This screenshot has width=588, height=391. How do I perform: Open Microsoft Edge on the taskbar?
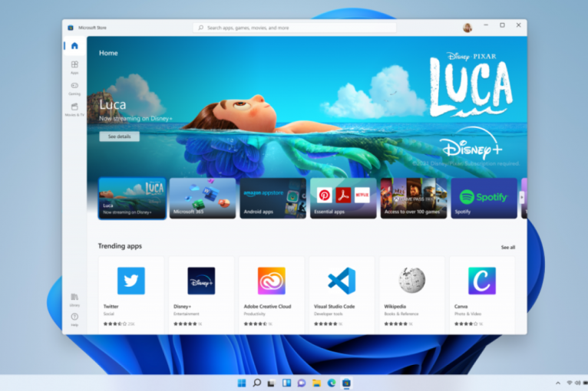point(332,383)
